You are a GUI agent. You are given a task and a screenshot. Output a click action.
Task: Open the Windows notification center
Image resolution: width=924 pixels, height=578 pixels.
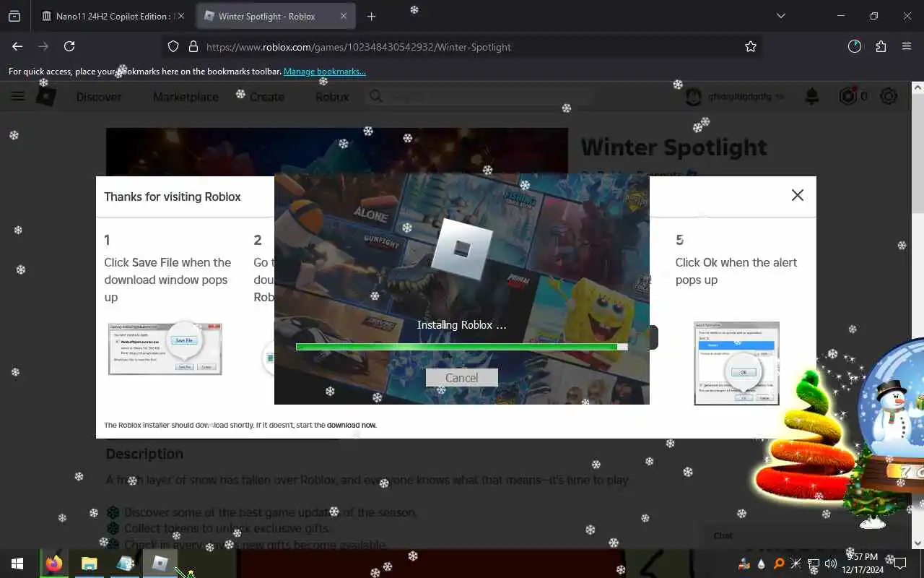pyautogui.click(x=900, y=564)
